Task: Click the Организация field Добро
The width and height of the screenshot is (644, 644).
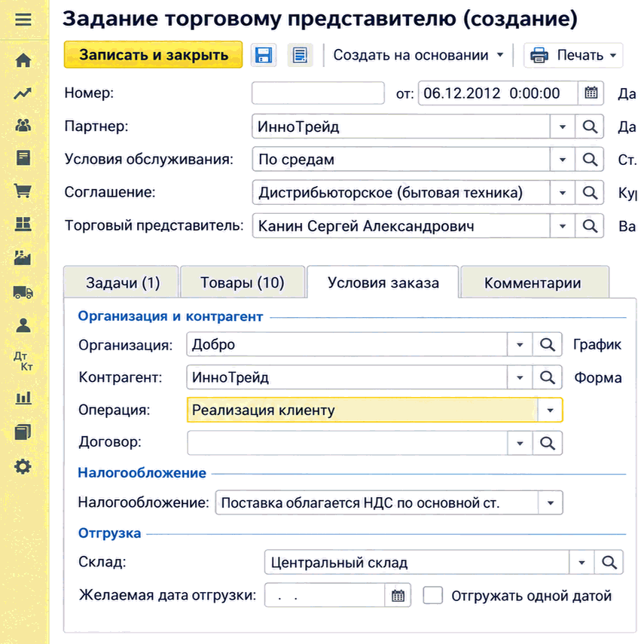Action: 347,344
